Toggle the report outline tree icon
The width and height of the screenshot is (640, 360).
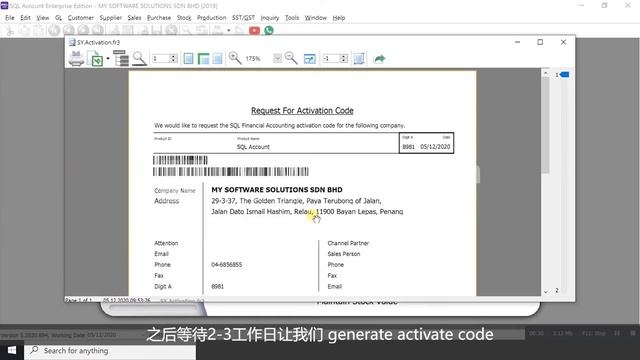tap(121, 58)
